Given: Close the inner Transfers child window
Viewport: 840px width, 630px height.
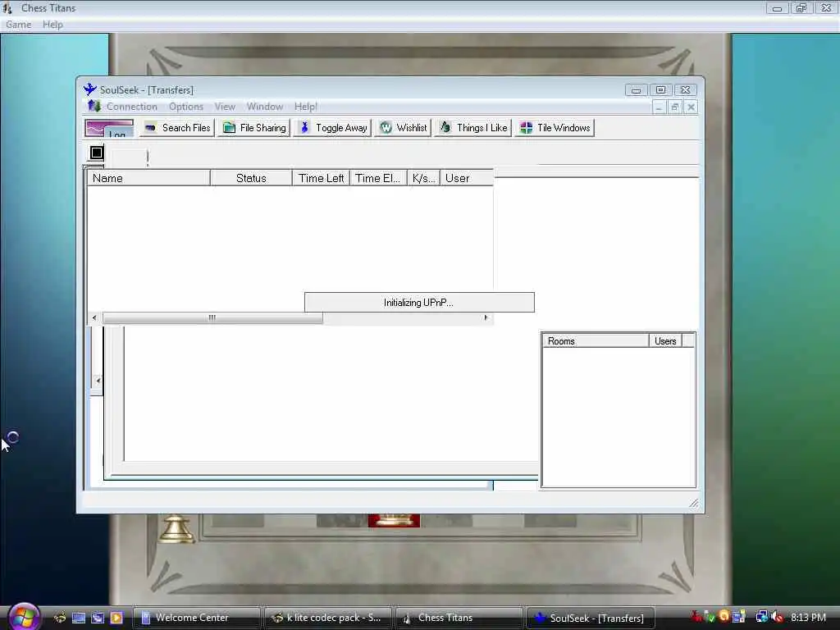Looking at the screenshot, I should click(691, 107).
